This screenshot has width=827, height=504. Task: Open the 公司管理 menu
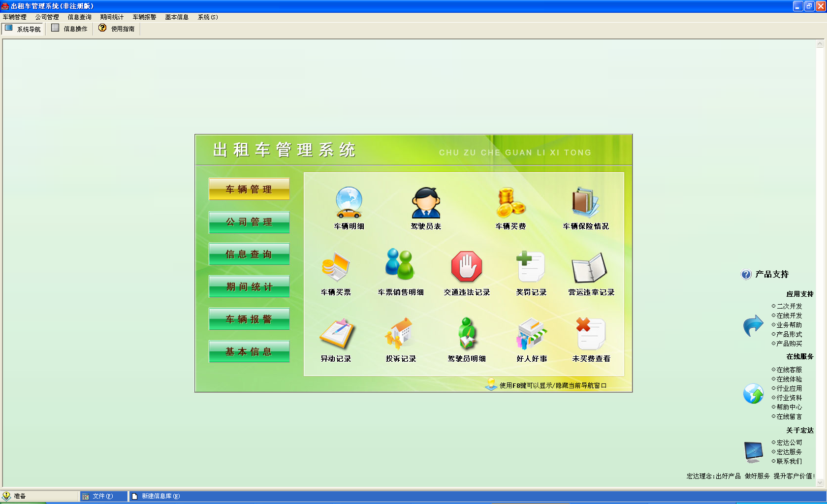click(47, 17)
